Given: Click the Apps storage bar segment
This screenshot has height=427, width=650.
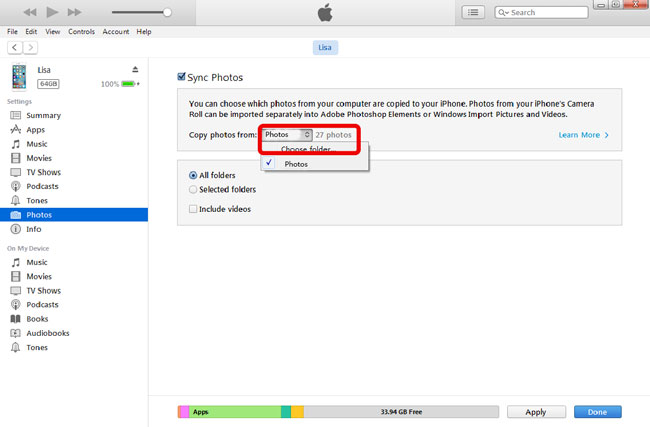Looking at the screenshot, I should pyautogui.click(x=235, y=412).
